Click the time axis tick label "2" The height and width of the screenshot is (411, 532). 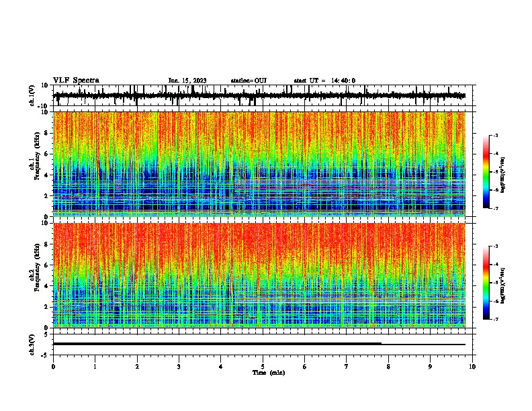137,367
